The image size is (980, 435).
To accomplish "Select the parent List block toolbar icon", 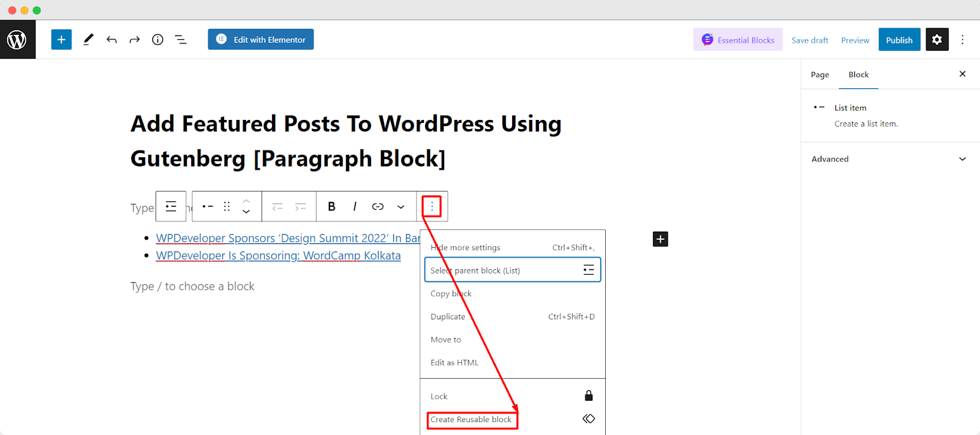I will click(171, 207).
